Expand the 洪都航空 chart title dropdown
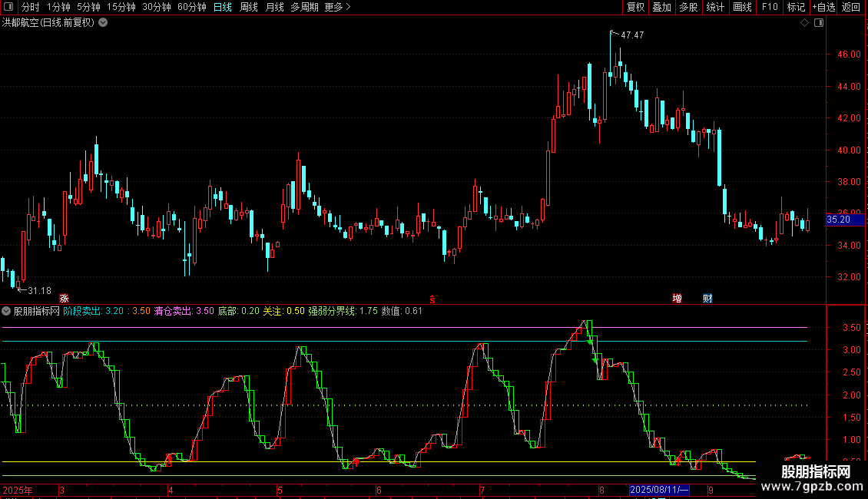This screenshot has height=499, width=868. [x=103, y=23]
